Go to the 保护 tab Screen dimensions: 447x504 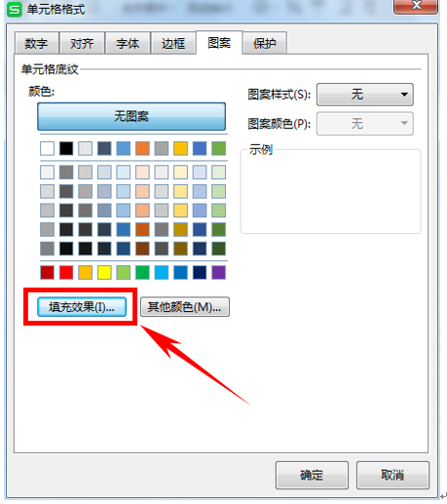(x=265, y=43)
